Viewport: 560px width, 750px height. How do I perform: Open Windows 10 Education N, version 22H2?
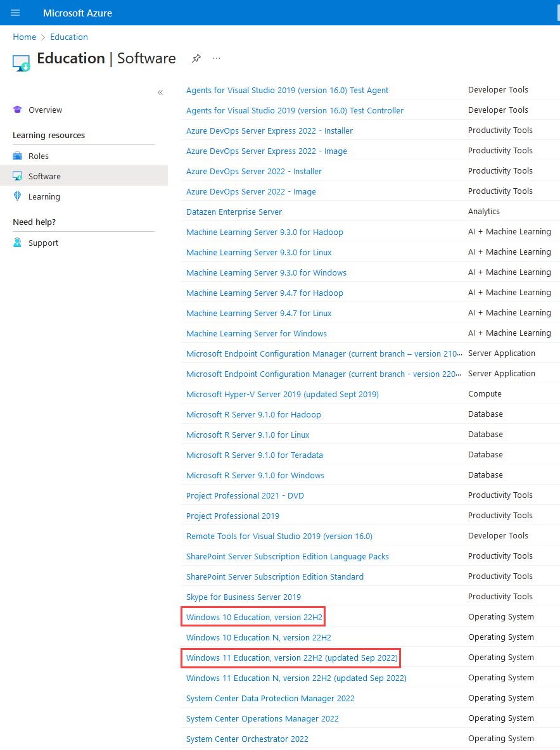[258, 638]
